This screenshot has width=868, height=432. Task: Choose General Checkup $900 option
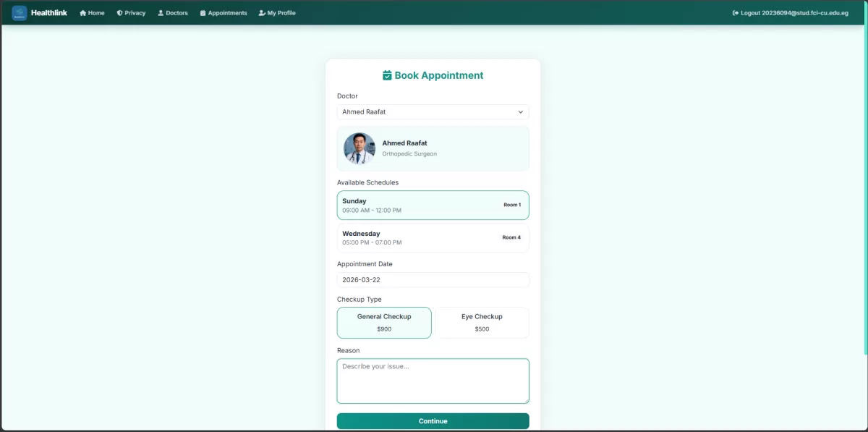(x=384, y=323)
